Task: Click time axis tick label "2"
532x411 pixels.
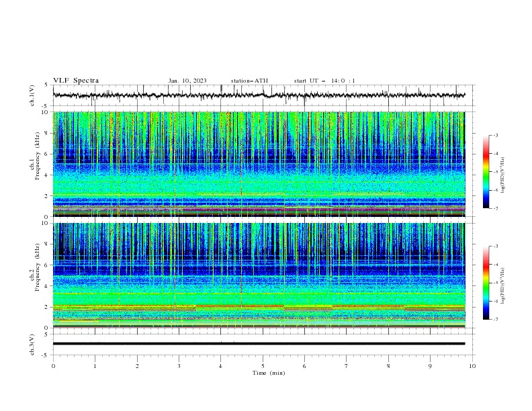Action: (137, 366)
